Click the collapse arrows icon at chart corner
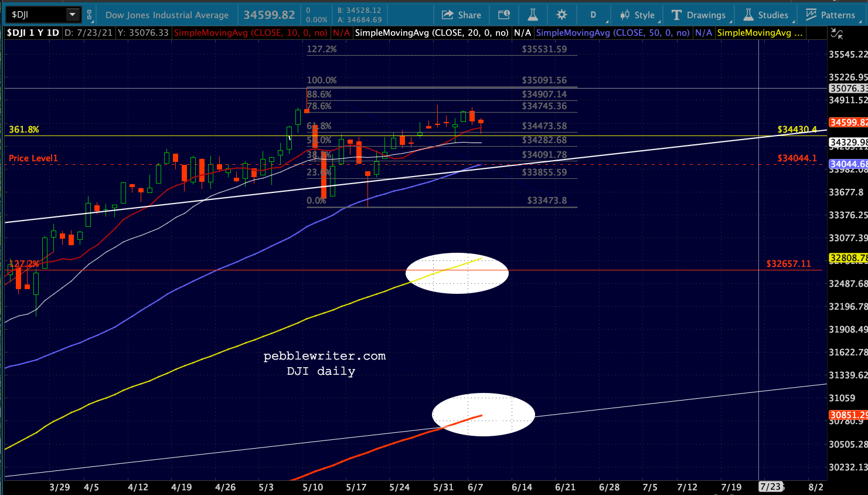 837,35
